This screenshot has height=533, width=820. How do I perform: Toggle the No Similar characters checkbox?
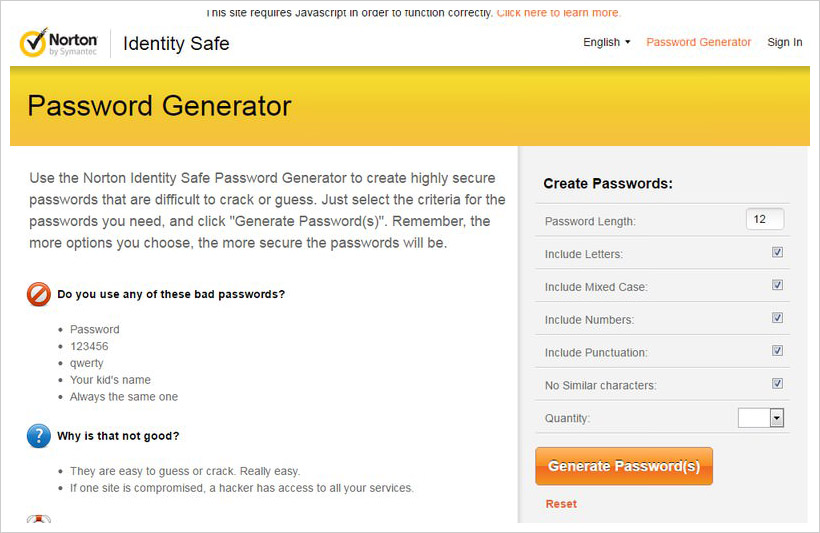[x=778, y=384]
